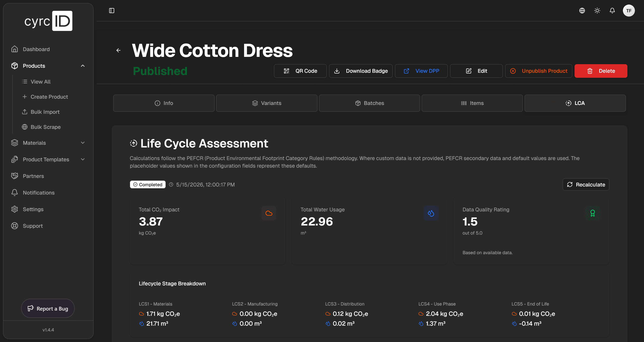Go back using the left arrow
This screenshot has width=644, height=342.
(x=118, y=50)
